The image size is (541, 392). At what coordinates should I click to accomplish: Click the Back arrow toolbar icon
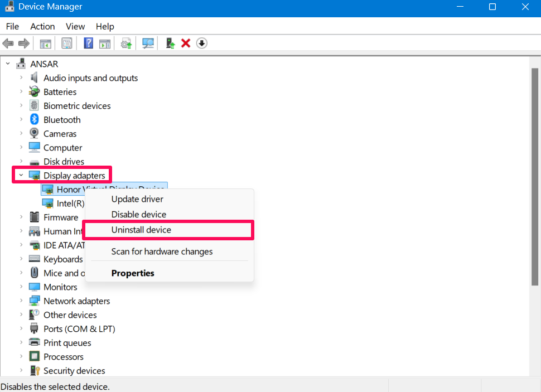(x=8, y=43)
